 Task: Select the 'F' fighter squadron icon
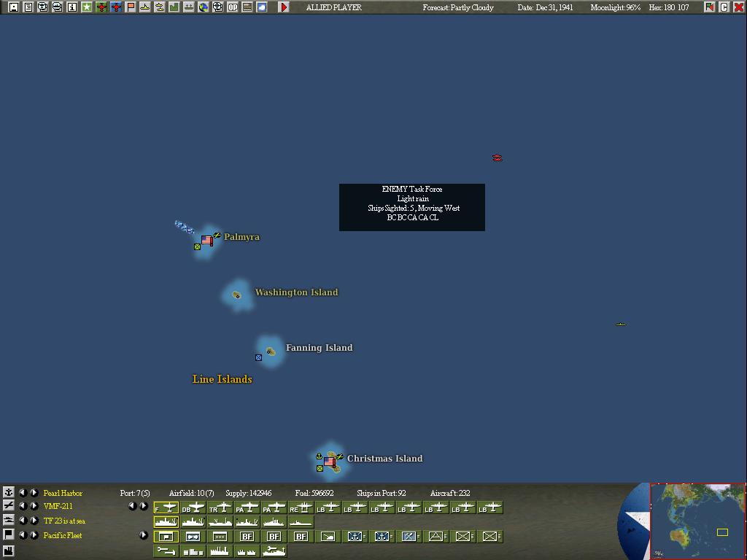pyautogui.click(x=166, y=507)
